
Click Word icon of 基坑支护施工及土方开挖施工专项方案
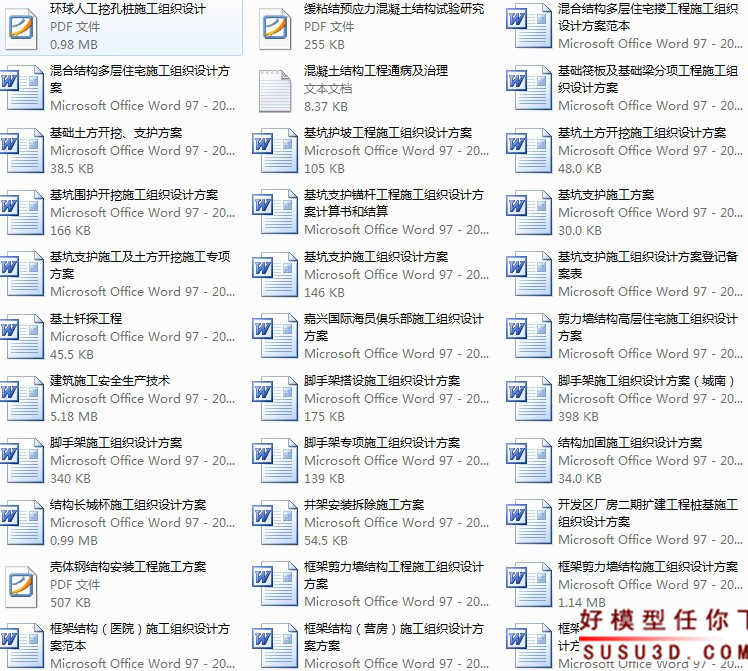coord(22,274)
